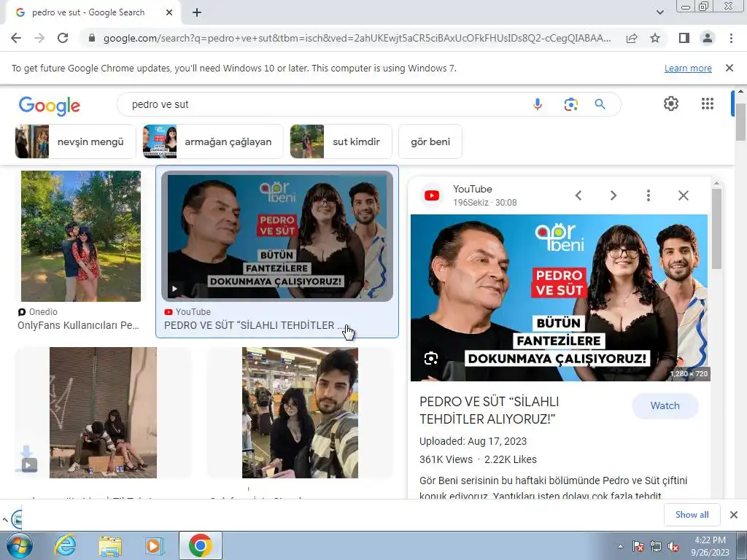Open Action Center flag icon

tap(638, 547)
